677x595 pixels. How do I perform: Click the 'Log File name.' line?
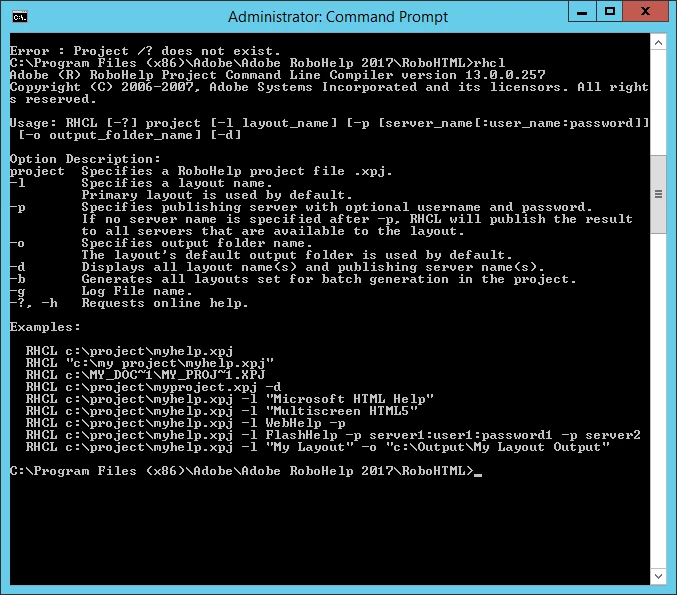click(x=137, y=291)
